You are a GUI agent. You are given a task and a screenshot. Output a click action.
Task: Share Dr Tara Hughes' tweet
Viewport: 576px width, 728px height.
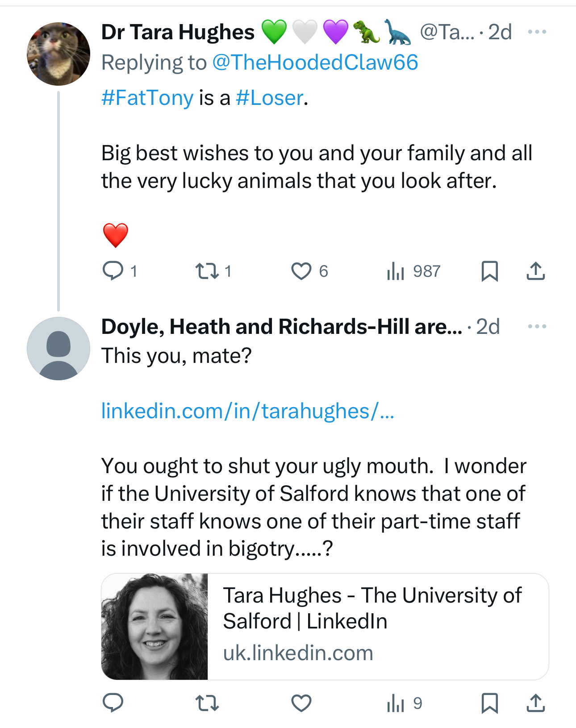pyautogui.click(x=535, y=270)
